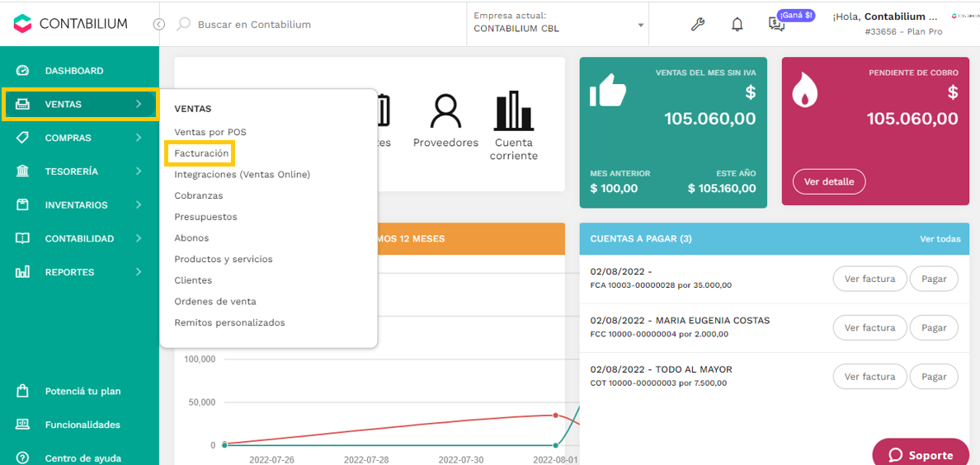Open Clientes in the Ventas menu
The image size is (980, 465).
coord(193,280)
